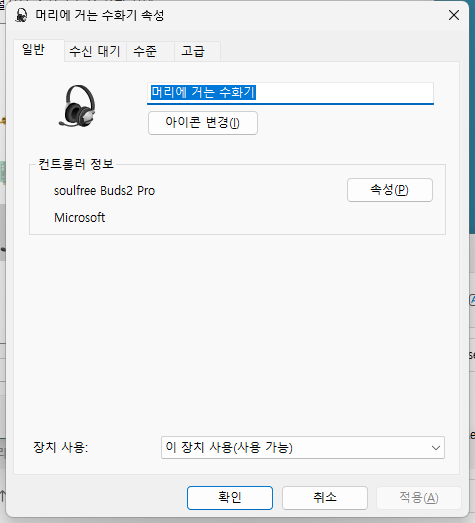Viewport: 475px width, 523px height.
Task: Click the 컨트롤러 정보 group label
Action: tap(76, 164)
